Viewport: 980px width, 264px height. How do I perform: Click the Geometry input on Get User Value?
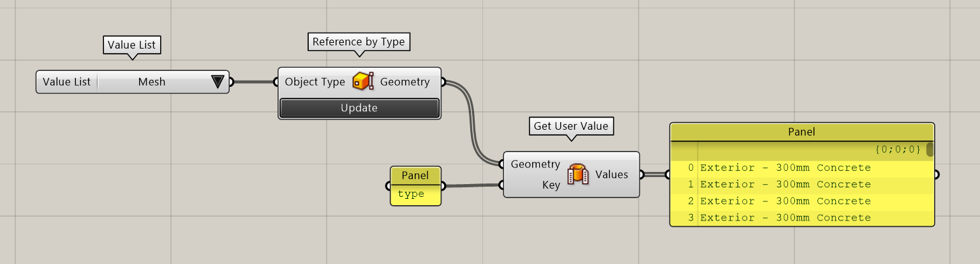535,164
